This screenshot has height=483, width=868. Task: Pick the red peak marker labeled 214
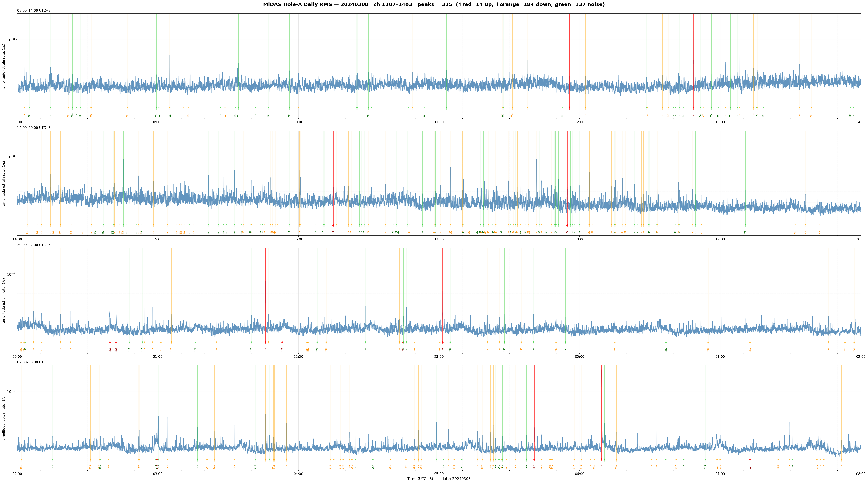(116, 342)
